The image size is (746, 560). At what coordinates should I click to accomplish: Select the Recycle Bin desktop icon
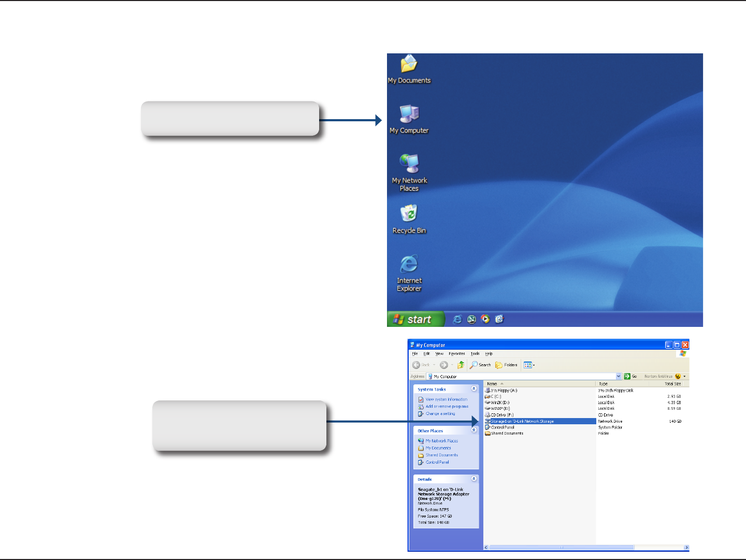[409, 219]
